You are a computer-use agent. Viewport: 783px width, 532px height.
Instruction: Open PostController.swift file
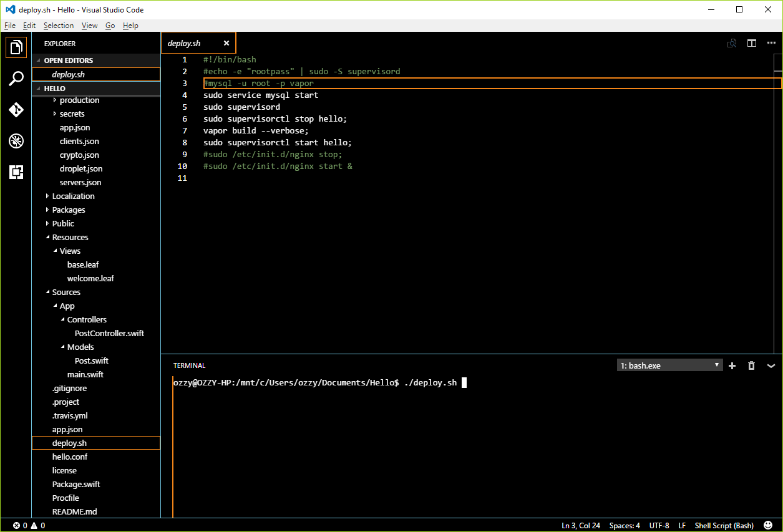click(x=109, y=333)
